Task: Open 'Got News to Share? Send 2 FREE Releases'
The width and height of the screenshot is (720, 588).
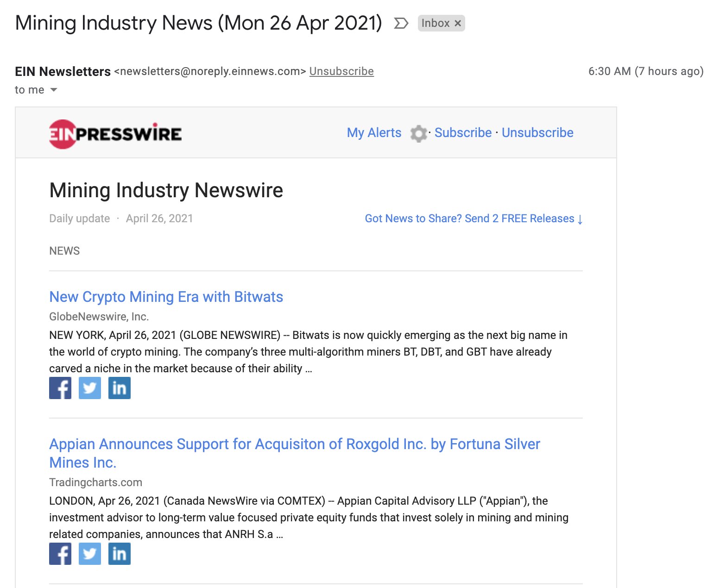Action: coord(474,219)
